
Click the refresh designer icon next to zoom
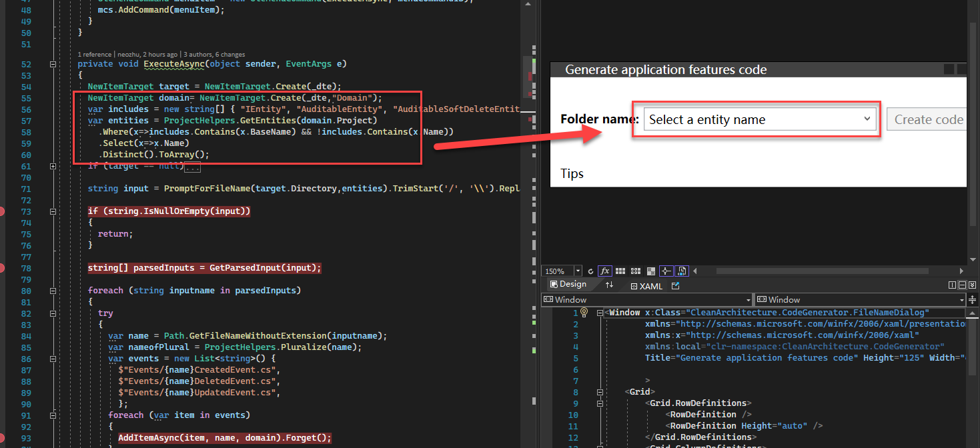(590, 271)
